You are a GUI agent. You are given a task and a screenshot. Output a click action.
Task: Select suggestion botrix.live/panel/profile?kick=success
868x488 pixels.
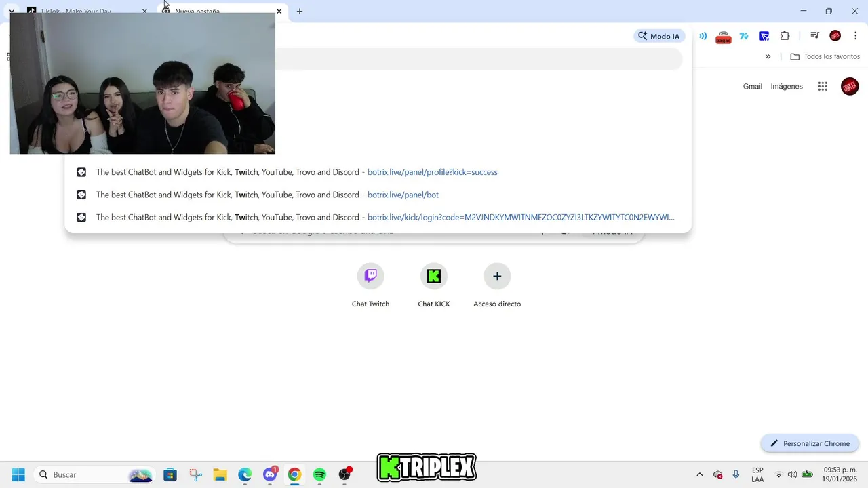378,172
